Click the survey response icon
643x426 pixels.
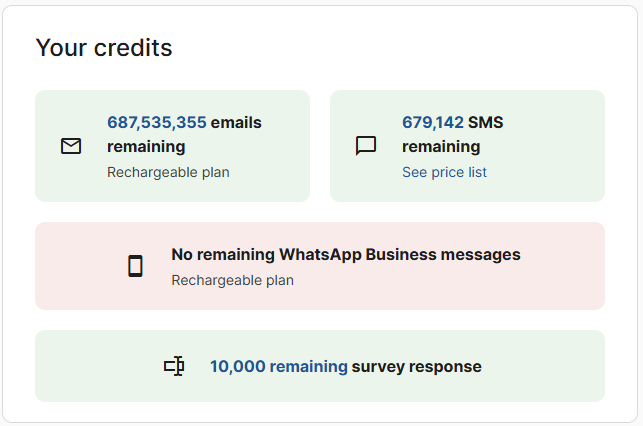pyautogui.click(x=174, y=367)
